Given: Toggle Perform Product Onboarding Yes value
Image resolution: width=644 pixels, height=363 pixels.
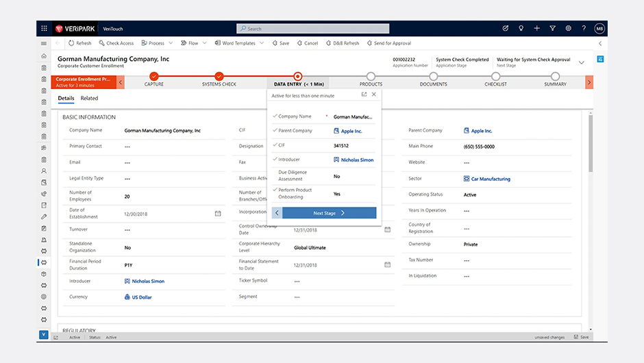Looking at the screenshot, I should tap(337, 194).
